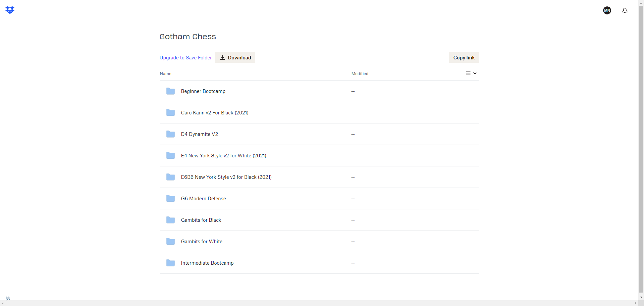Image resolution: width=644 pixels, height=306 pixels.
Task: Click the Beginner Bootcamp folder icon
Action: (170, 91)
